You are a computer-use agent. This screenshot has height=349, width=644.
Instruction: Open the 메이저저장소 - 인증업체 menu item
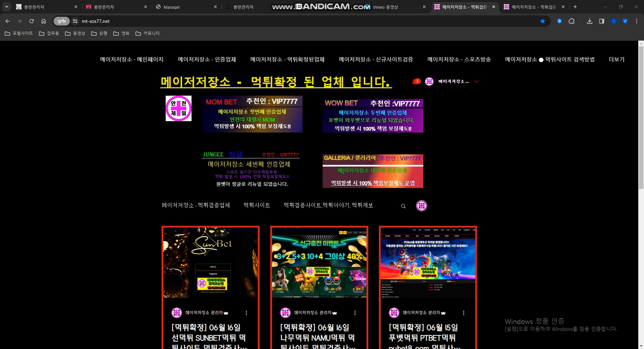click(x=207, y=59)
